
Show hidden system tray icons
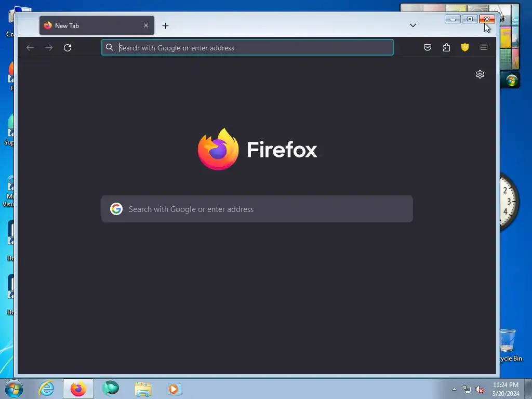click(x=454, y=390)
